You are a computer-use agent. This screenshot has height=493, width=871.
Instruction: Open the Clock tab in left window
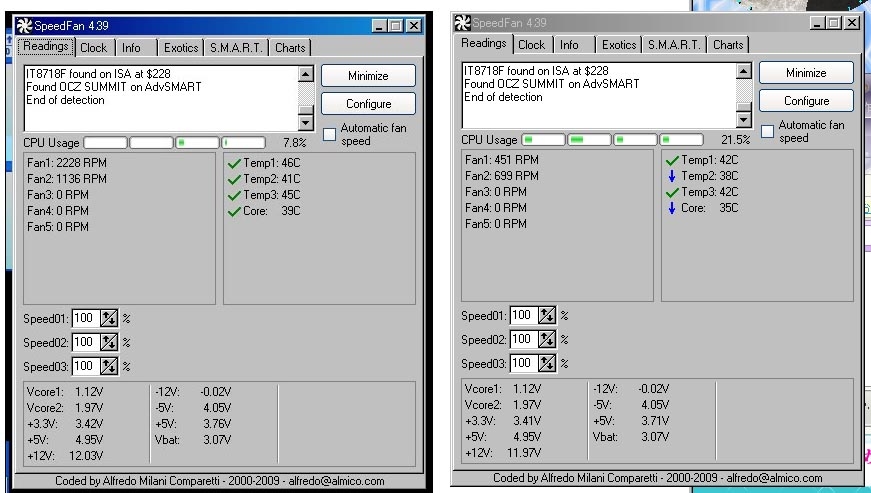(x=93, y=48)
